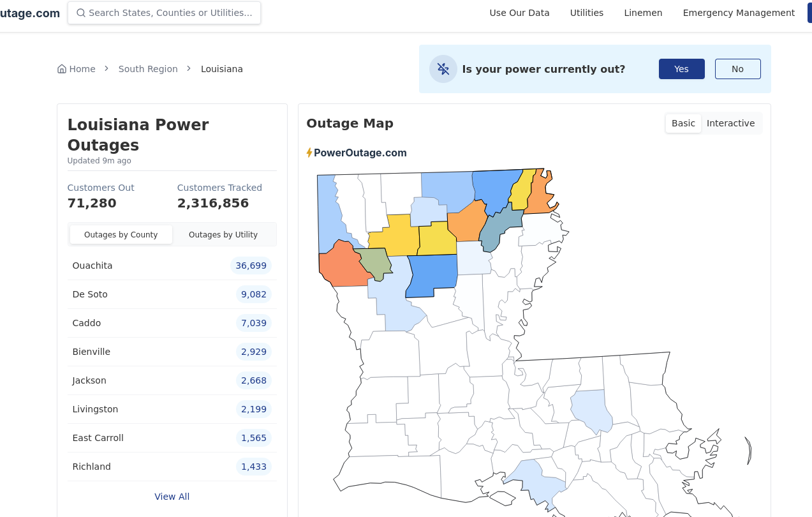Open the Utilities nav item
The height and width of the screenshot is (517, 812).
click(x=586, y=13)
